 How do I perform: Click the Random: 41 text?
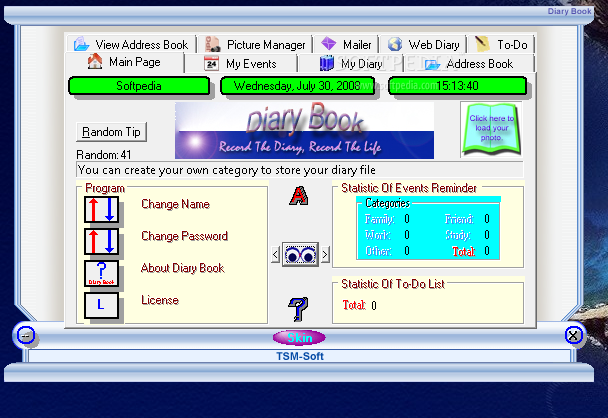104,155
